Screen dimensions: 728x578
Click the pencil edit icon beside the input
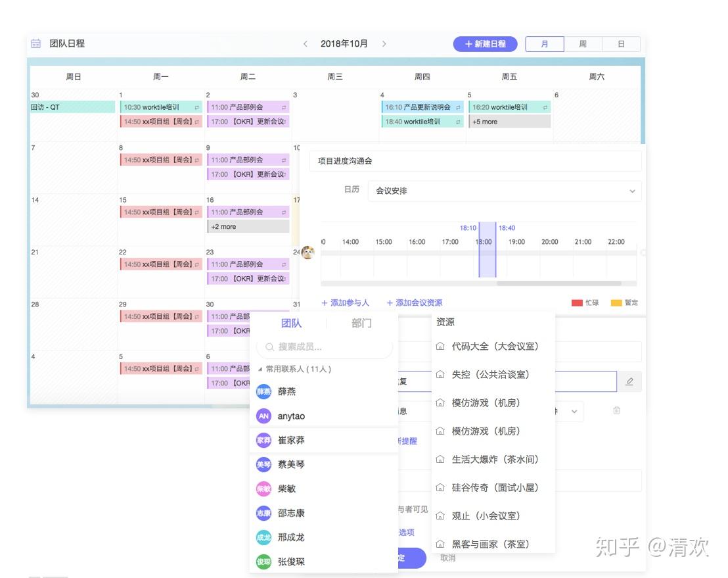coord(631,381)
